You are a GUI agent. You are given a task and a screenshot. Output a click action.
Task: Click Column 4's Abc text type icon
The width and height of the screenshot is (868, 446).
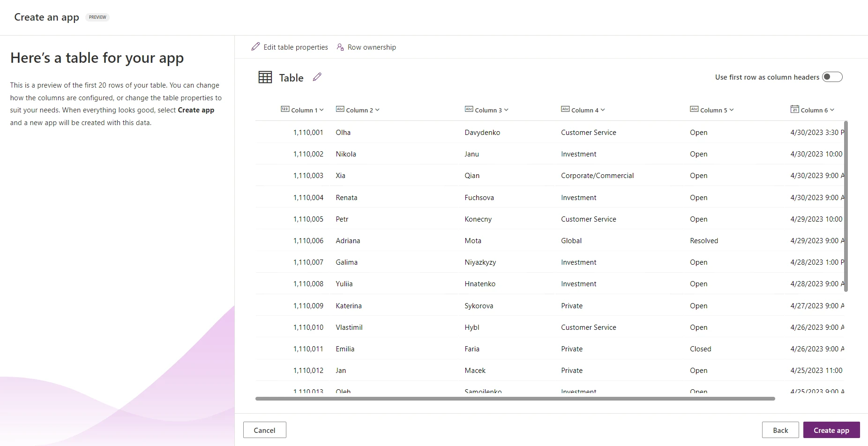565,109
